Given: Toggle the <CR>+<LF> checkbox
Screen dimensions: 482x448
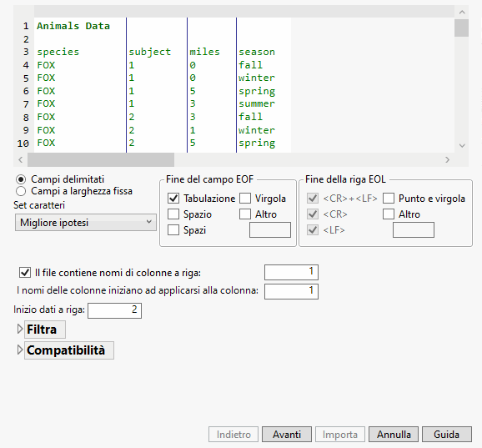Looking at the screenshot, I should point(313,199).
